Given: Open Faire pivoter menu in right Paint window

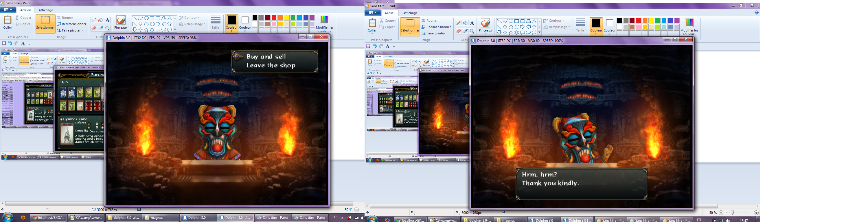Looking at the screenshot, I should click(x=435, y=33).
